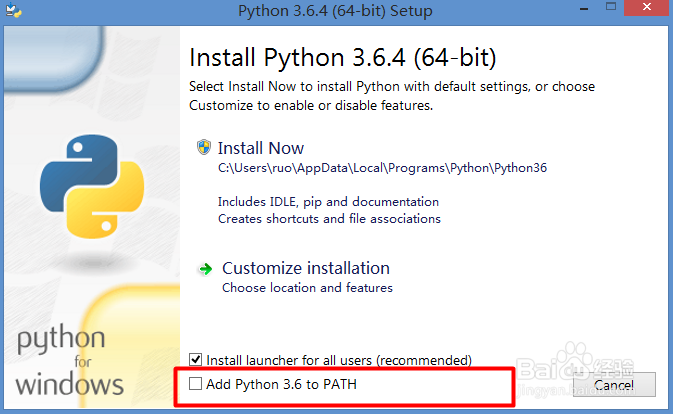Click the AppData install path under Install Now
Viewport: 673px width, 414px height.
[x=383, y=168]
